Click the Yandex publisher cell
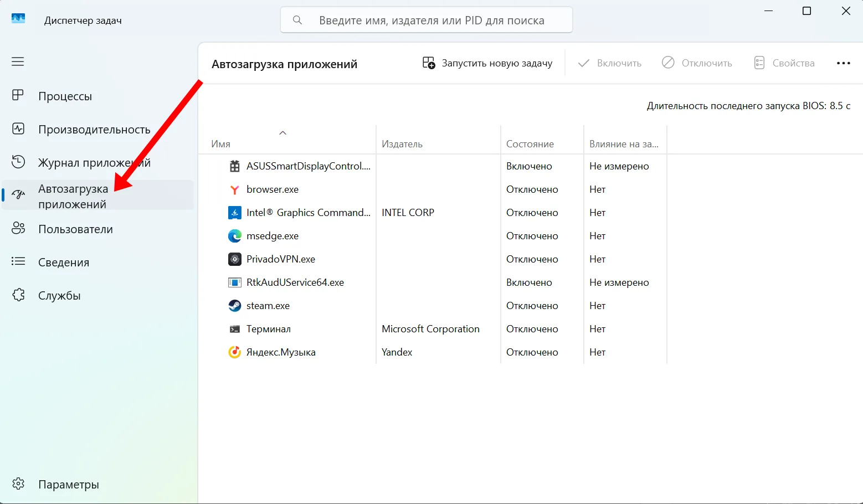The width and height of the screenshot is (863, 504). (x=397, y=352)
